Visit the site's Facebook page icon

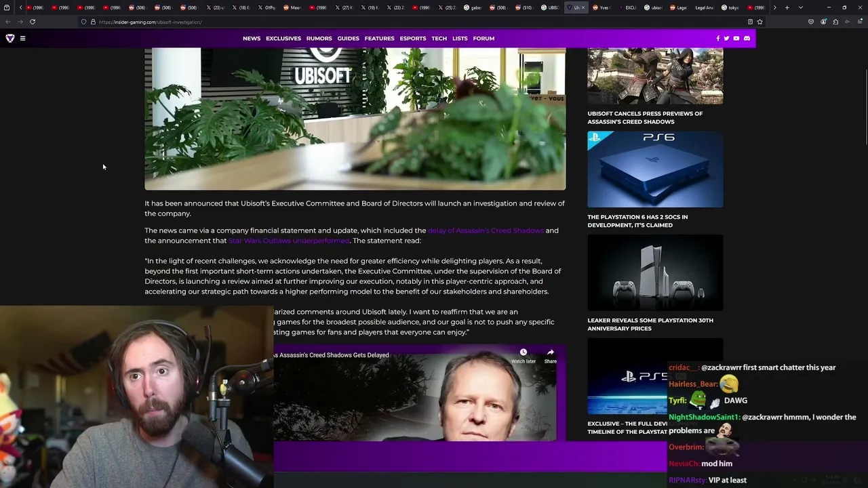(x=718, y=39)
